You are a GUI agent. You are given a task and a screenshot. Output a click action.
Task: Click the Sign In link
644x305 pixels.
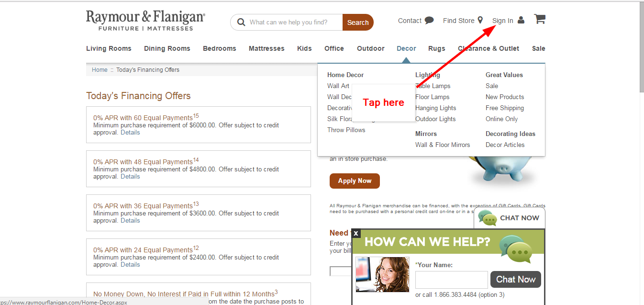502,21
